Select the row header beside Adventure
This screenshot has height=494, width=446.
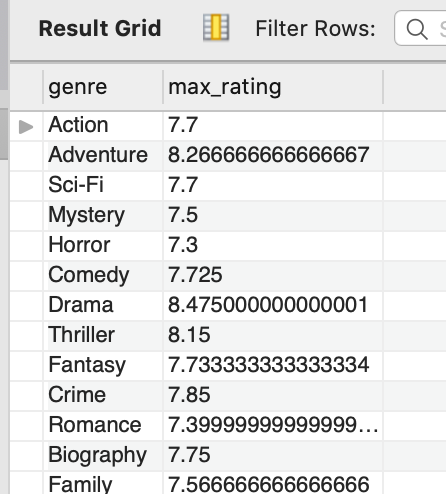(x=26, y=155)
